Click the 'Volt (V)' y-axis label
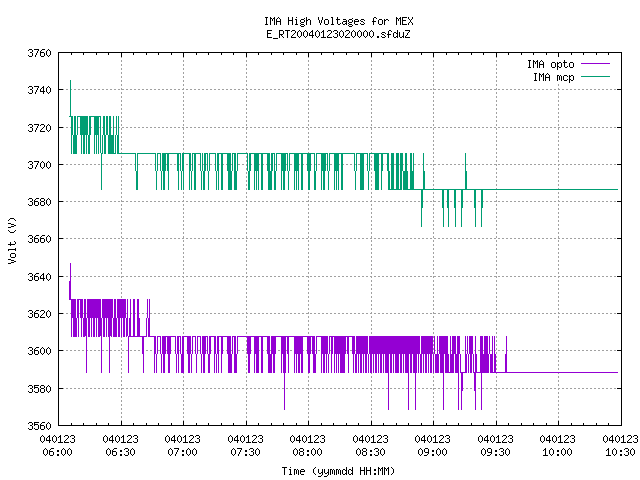 (x=12, y=241)
